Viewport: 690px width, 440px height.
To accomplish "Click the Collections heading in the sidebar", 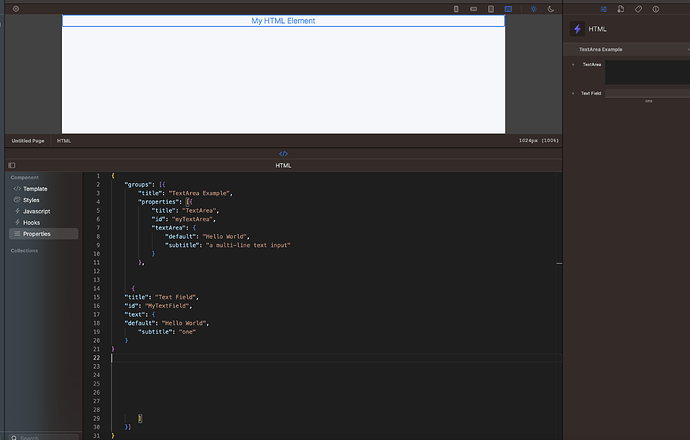I will (24, 251).
